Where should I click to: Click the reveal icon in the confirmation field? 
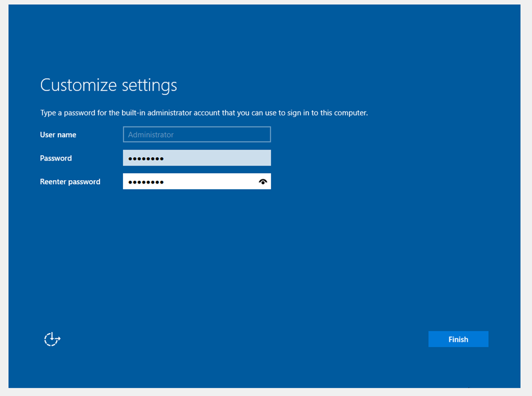[263, 181]
